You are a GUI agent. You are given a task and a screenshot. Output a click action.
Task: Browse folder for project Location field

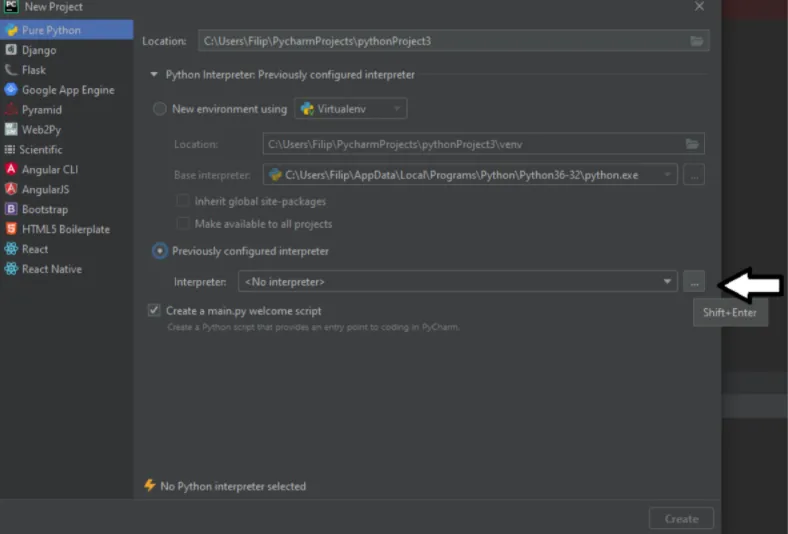point(697,41)
